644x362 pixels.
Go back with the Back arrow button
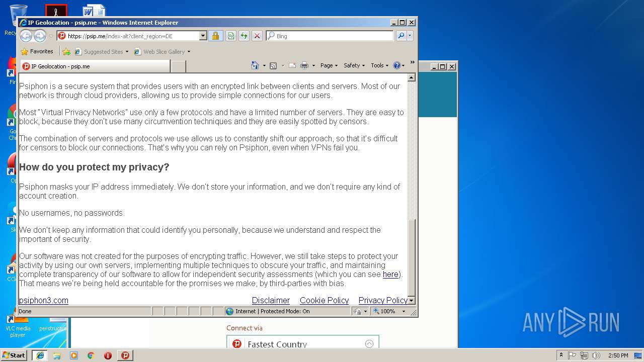26,36
